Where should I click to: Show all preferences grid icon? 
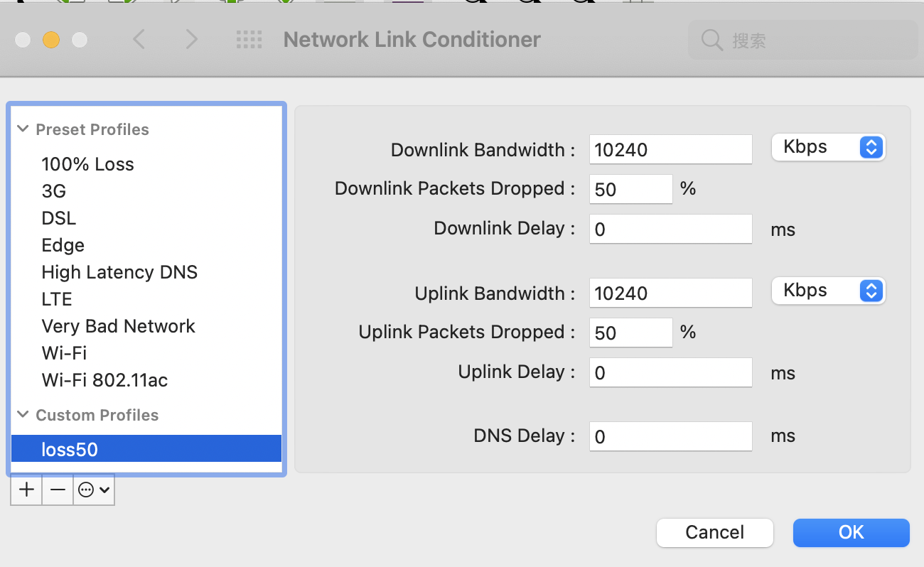pos(249,39)
